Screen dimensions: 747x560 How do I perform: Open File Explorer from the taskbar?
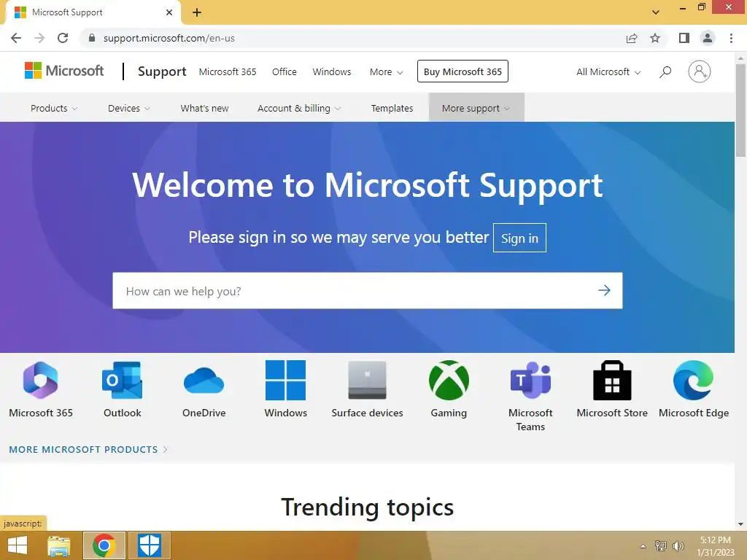click(59, 545)
